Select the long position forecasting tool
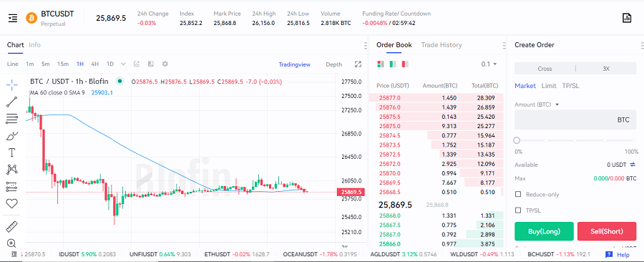644x262 pixels. 12,186
